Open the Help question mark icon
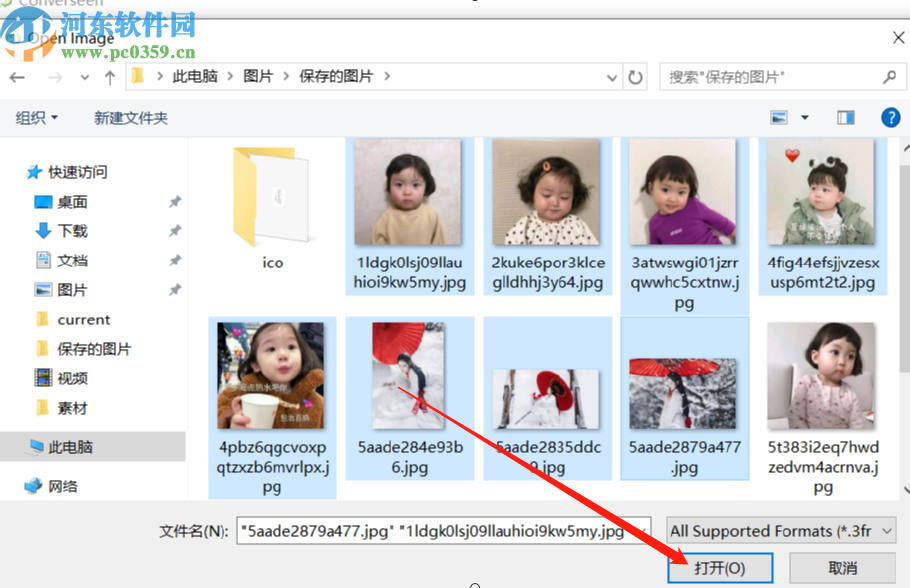 click(890, 117)
